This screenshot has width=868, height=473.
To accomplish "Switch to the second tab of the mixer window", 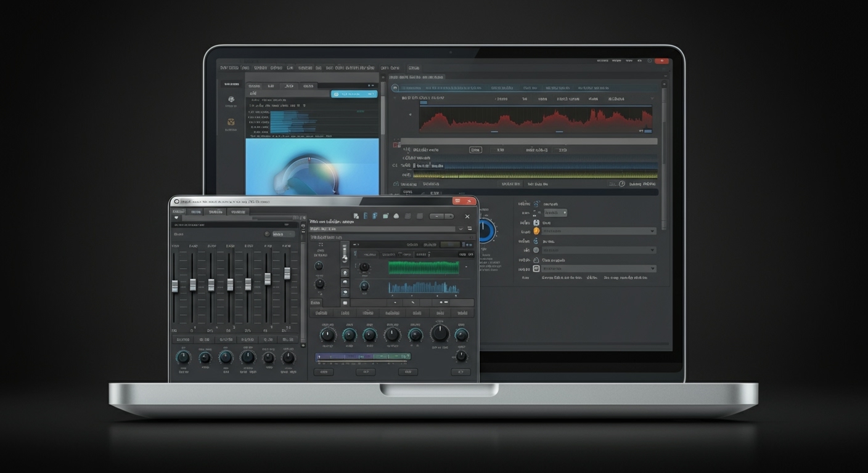I will point(196,212).
